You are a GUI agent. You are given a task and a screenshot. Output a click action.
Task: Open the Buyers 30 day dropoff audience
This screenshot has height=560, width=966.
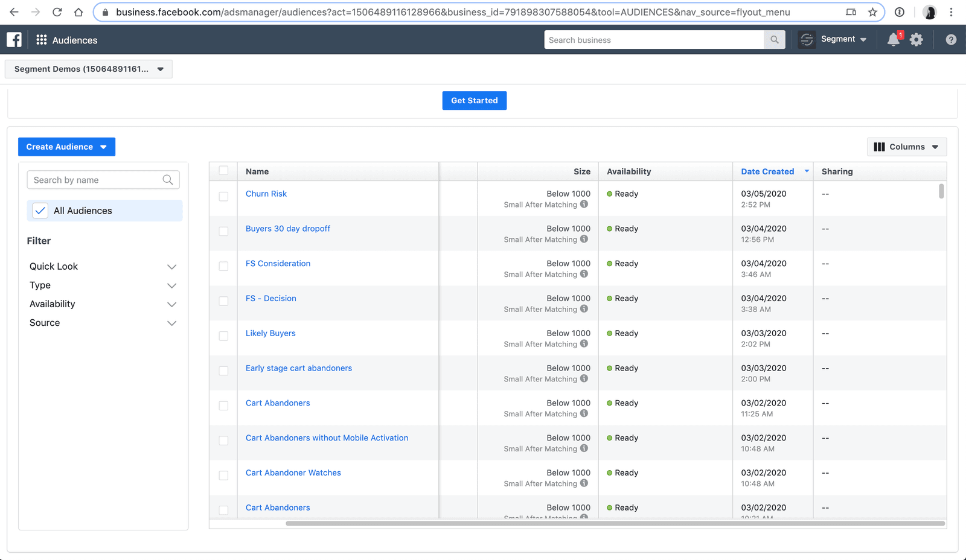(288, 228)
